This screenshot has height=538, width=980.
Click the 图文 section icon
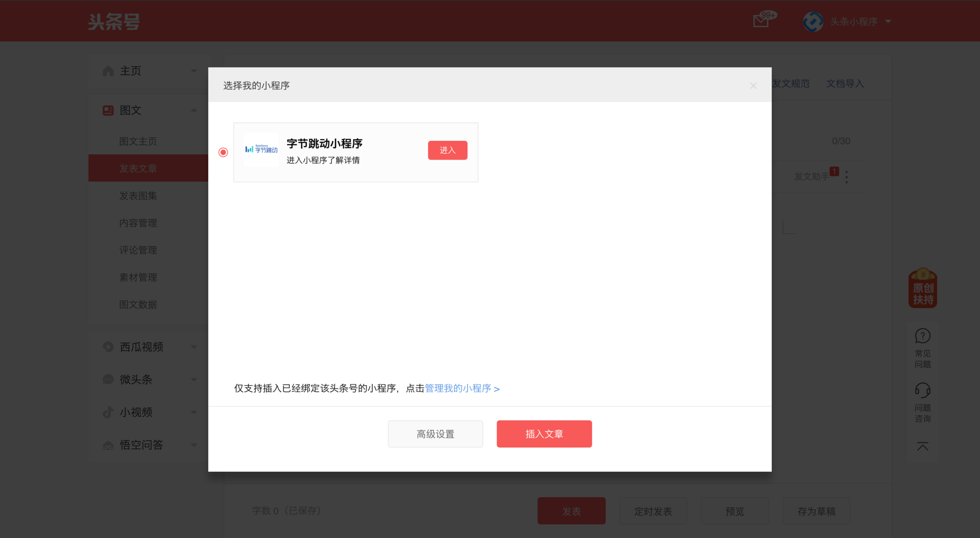(108, 110)
